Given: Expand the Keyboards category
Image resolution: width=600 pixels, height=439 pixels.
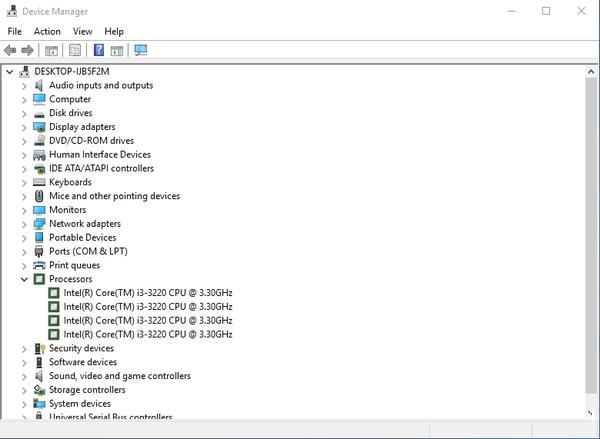Looking at the screenshot, I should coord(24,183).
